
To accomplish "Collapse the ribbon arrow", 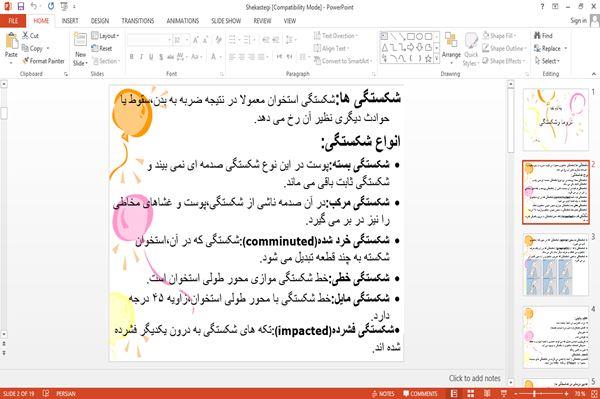I will point(593,74).
